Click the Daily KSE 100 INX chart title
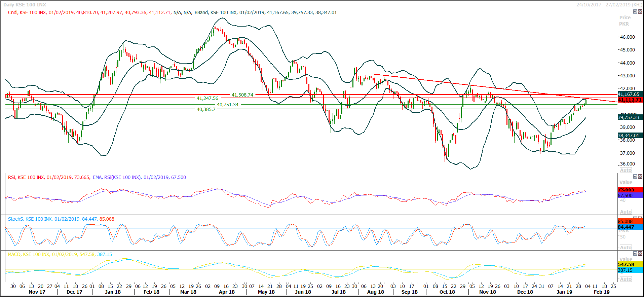This screenshot has width=644, height=297. pyautogui.click(x=25, y=5)
